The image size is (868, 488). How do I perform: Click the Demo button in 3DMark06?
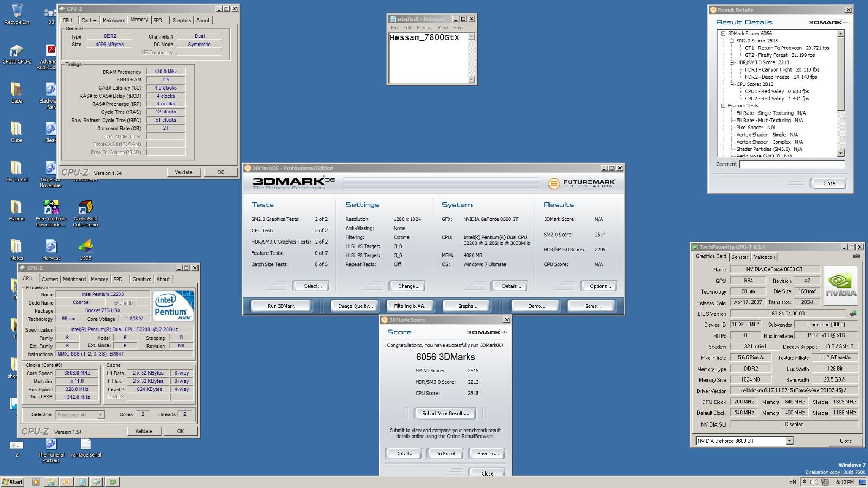[x=536, y=306]
